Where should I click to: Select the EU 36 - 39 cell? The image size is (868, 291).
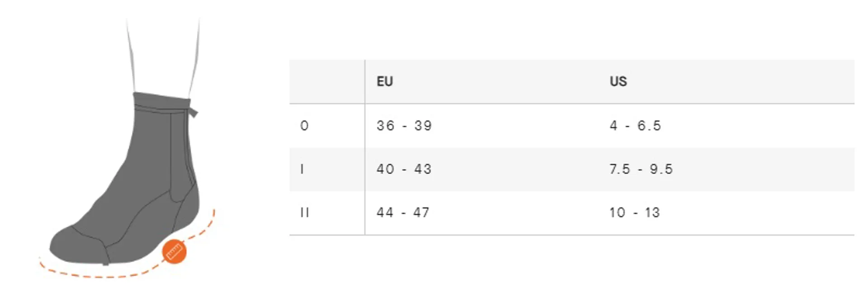404,125
